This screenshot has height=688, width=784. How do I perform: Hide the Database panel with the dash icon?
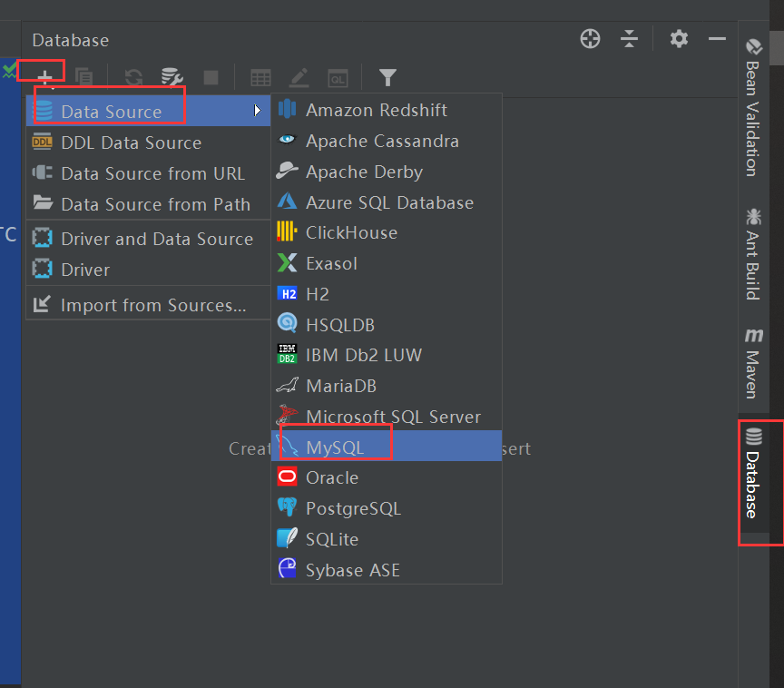717,38
